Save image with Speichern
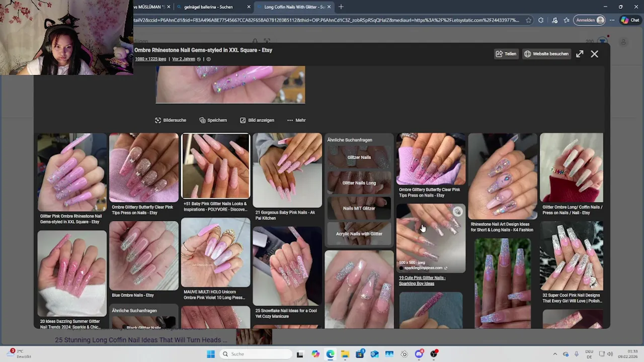Screen dimensions: 644x362 tap(213, 120)
